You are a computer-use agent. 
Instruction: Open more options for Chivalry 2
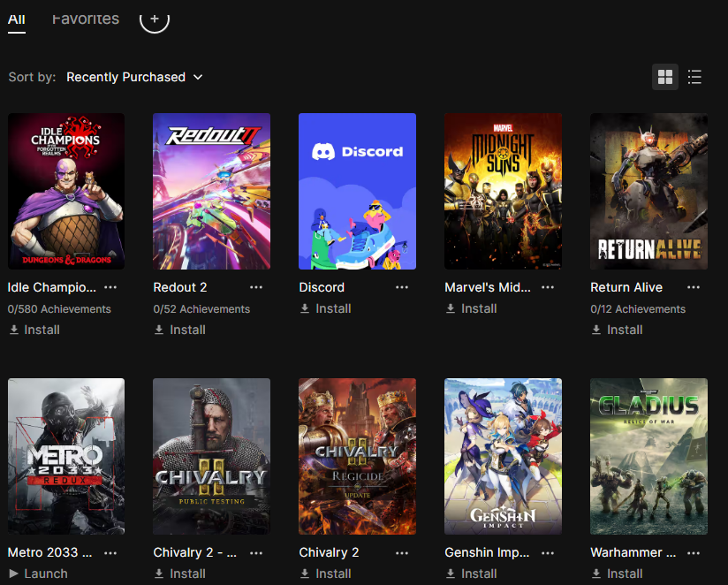pos(402,553)
